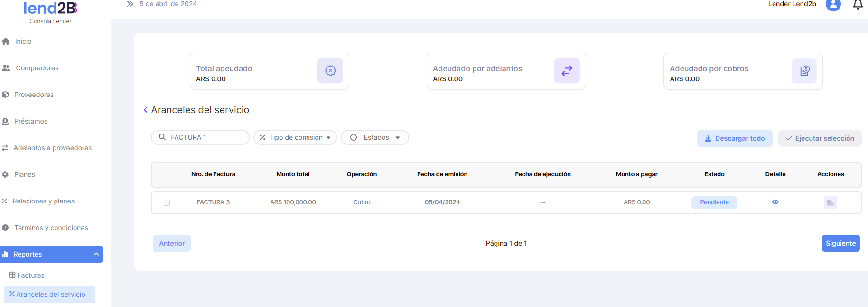Collapse the Reportes sidebar section
868x307 pixels.
point(96,254)
